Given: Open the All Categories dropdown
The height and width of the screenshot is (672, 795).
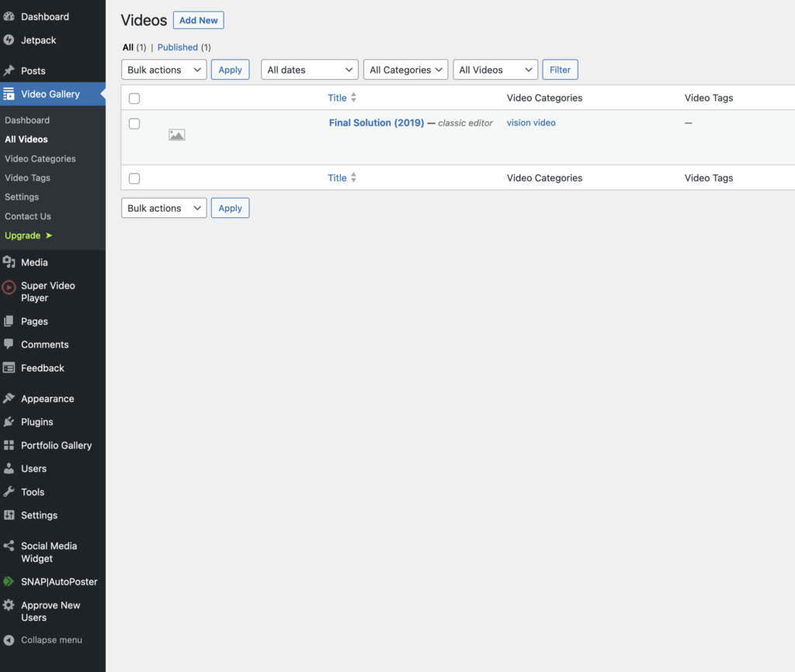Looking at the screenshot, I should click(x=405, y=70).
